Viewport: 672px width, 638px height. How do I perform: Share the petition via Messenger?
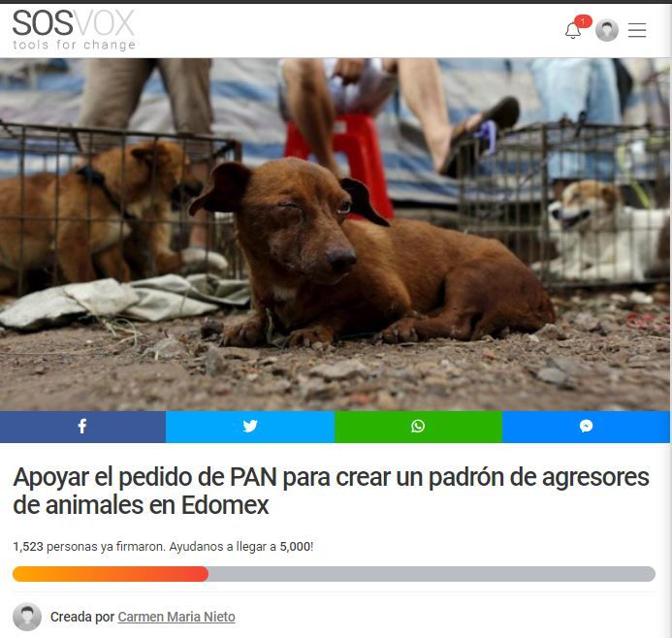(586, 427)
